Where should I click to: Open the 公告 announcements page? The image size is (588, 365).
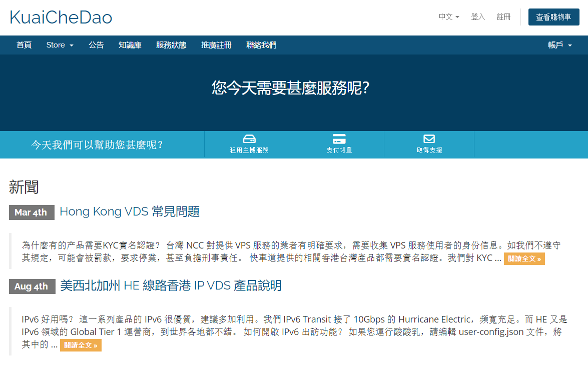(96, 45)
